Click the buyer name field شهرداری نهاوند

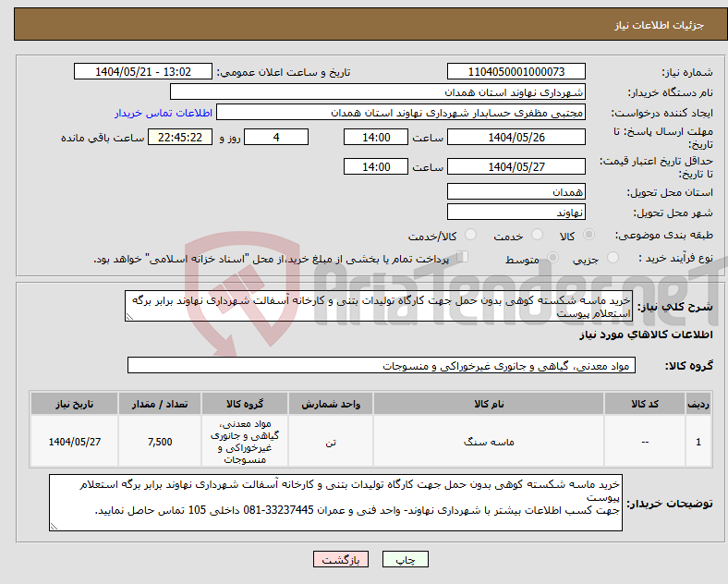378,91
